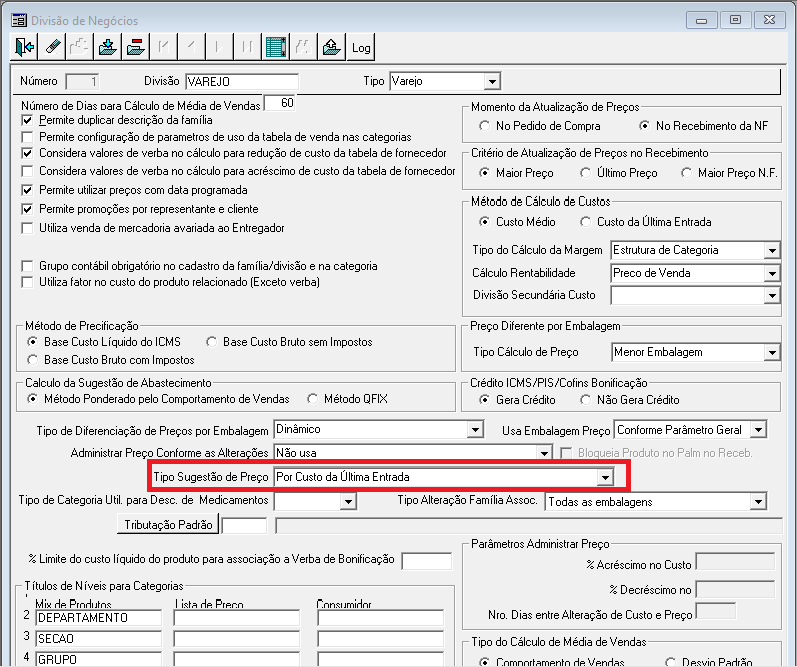Viewport: 797px width, 667px height.
Task: Click the greyed-out stairs icon in toolbar
Action: (80, 47)
